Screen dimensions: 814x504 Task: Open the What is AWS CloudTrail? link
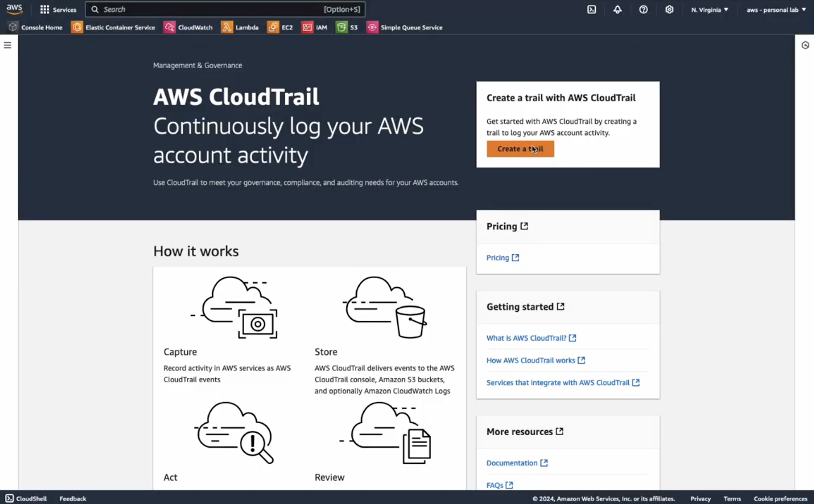tap(526, 338)
